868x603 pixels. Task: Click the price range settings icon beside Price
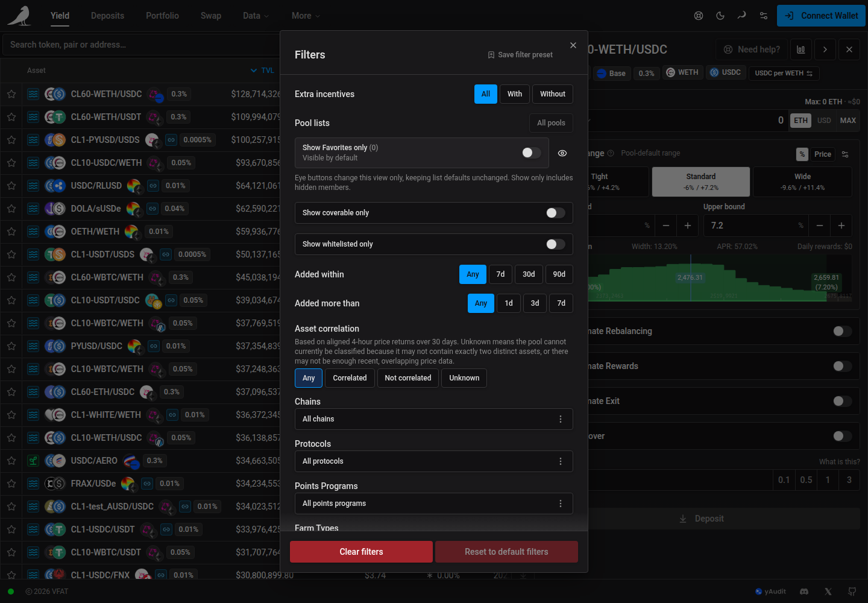coord(845,154)
